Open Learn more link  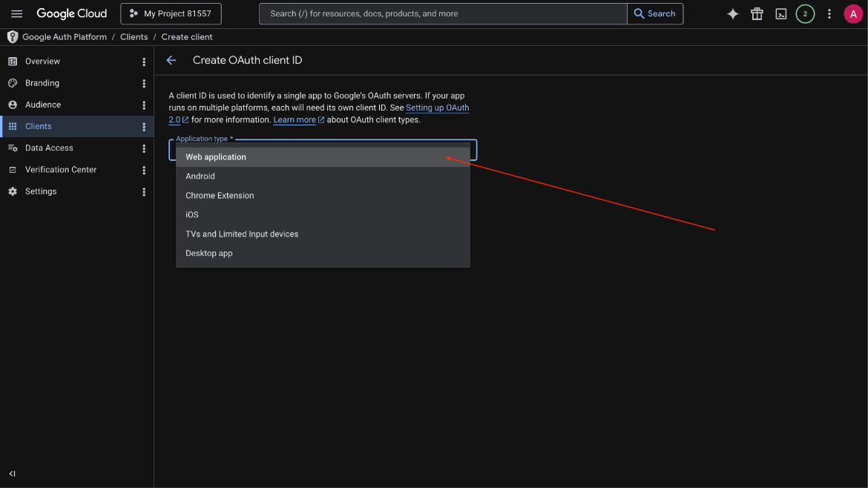(x=295, y=120)
